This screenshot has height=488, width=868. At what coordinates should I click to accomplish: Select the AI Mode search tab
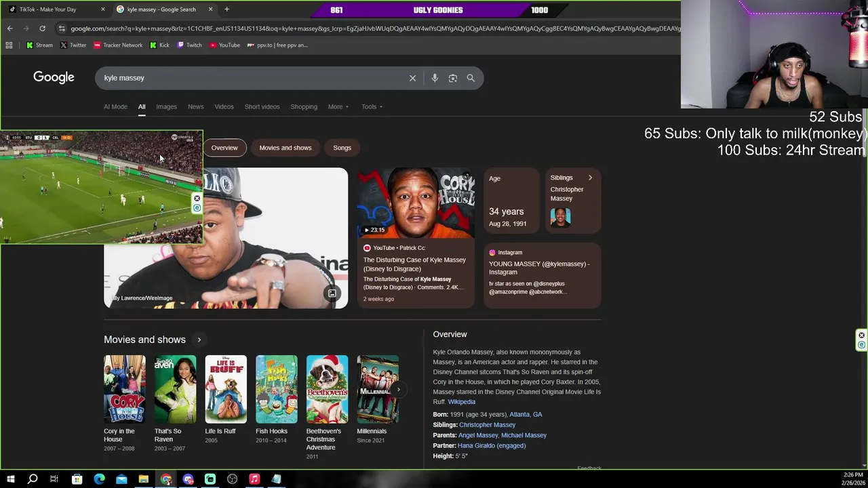tap(115, 106)
